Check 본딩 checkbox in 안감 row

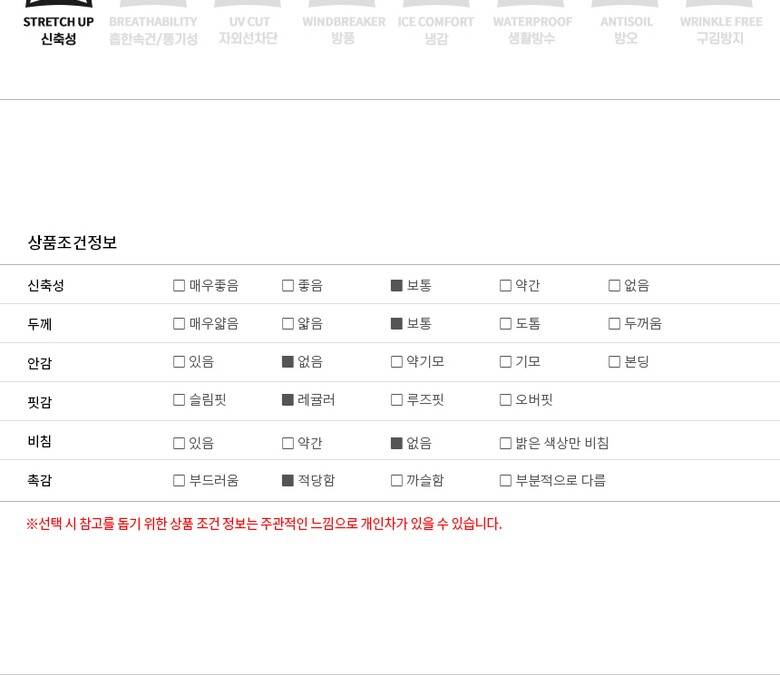[x=614, y=362]
